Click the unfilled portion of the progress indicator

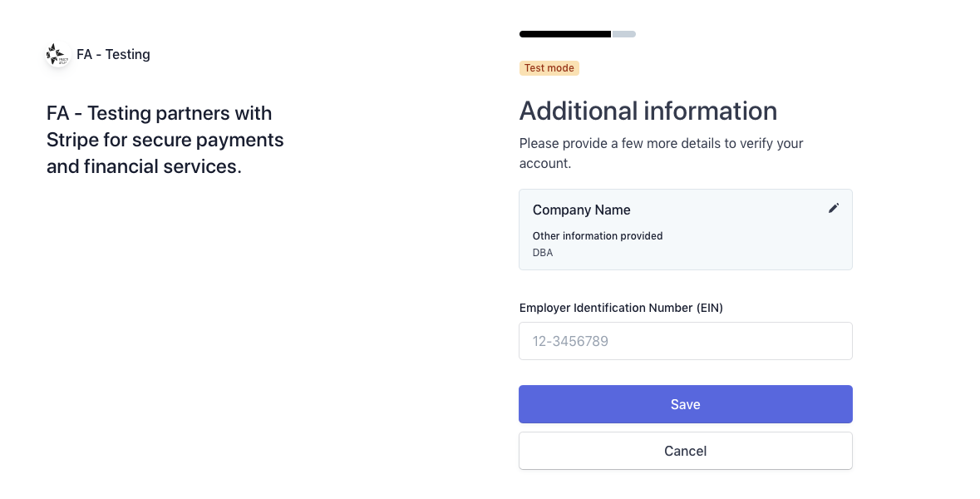click(x=623, y=34)
